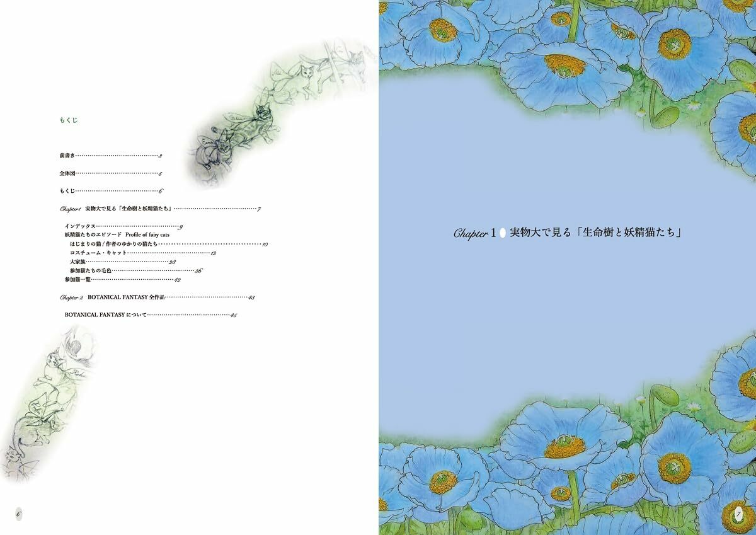
Task: Click page number 6 at the left page corner
Action: (19, 515)
